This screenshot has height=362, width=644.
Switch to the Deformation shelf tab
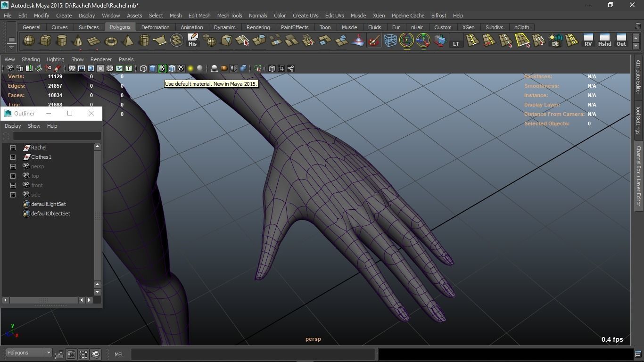(x=155, y=27)
